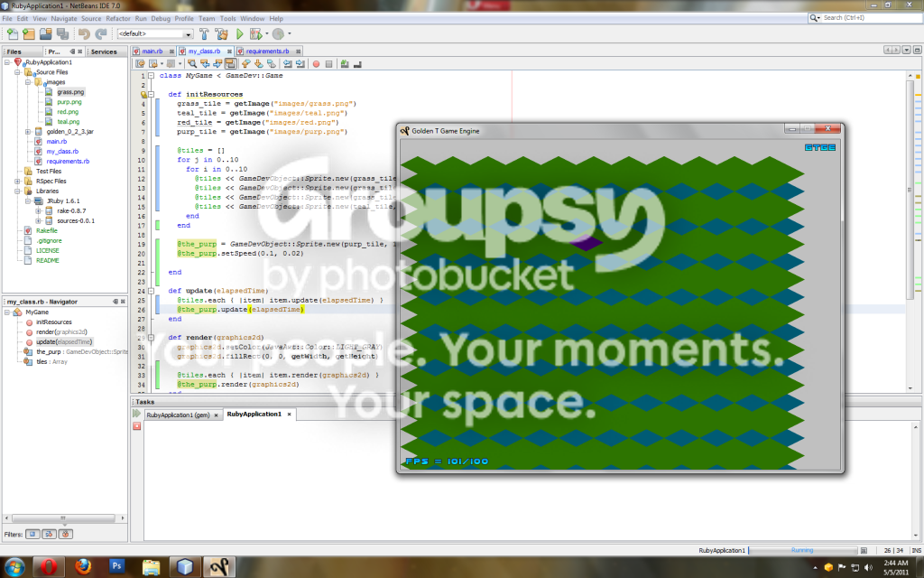Open the File menu

pyautogui.click(x=7, y=19)
